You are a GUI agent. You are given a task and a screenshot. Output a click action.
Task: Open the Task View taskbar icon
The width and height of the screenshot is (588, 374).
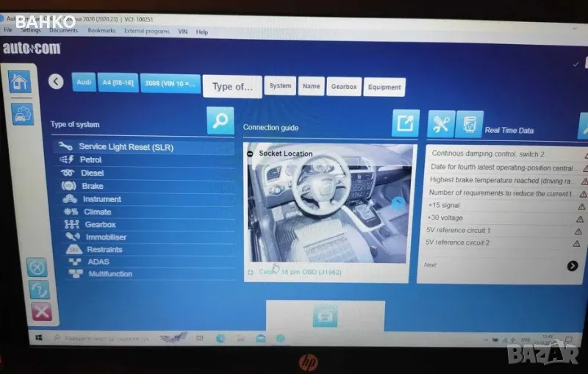coord(200,339)
